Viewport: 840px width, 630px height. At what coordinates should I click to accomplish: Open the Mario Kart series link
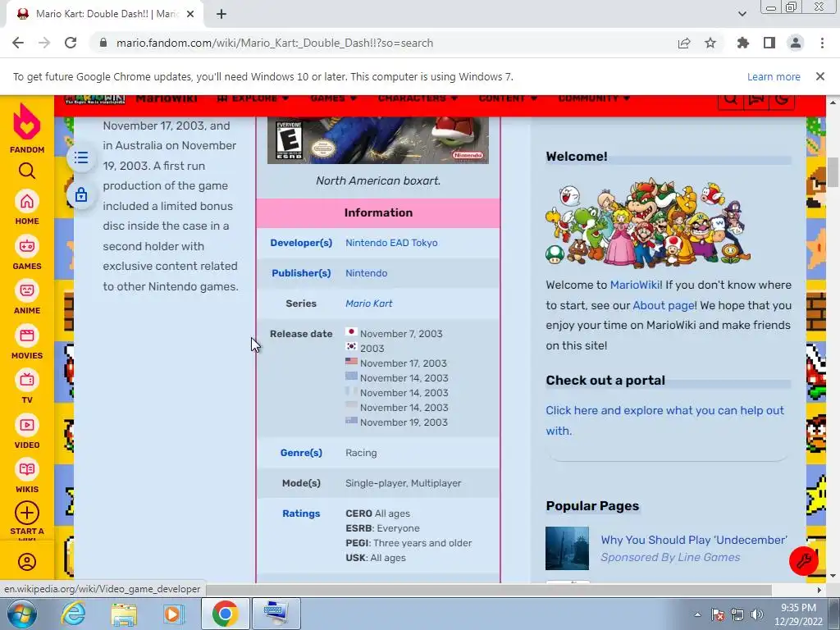click(368, 304)
